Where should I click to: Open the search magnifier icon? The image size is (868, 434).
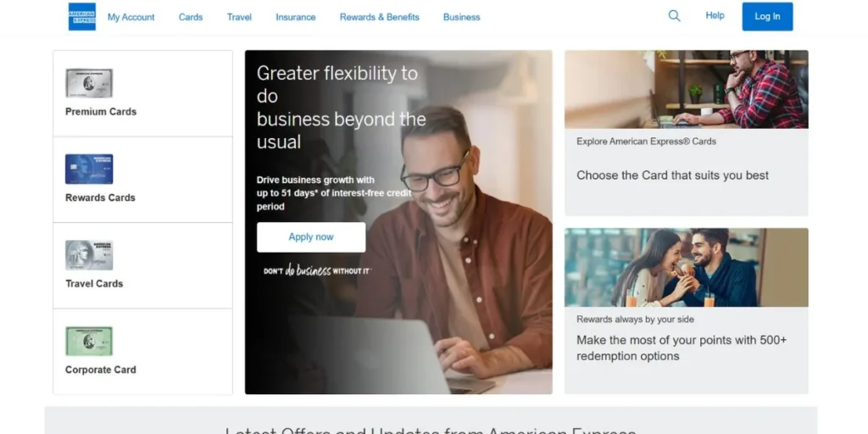click(674, 16)
